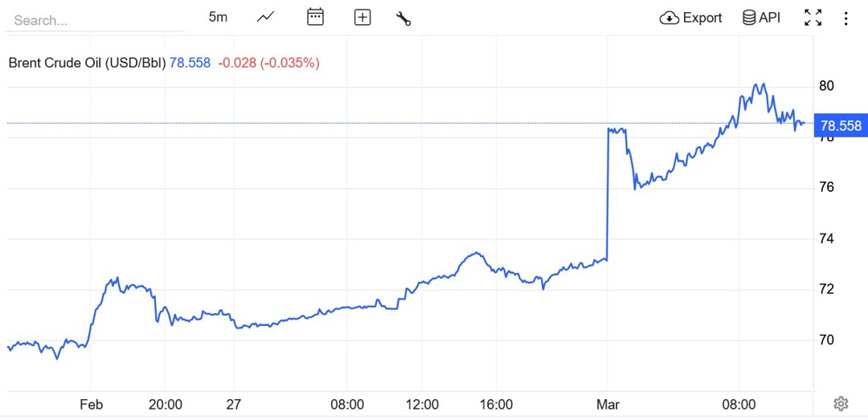Click the 12:00 time axis label

pos(422,405)
